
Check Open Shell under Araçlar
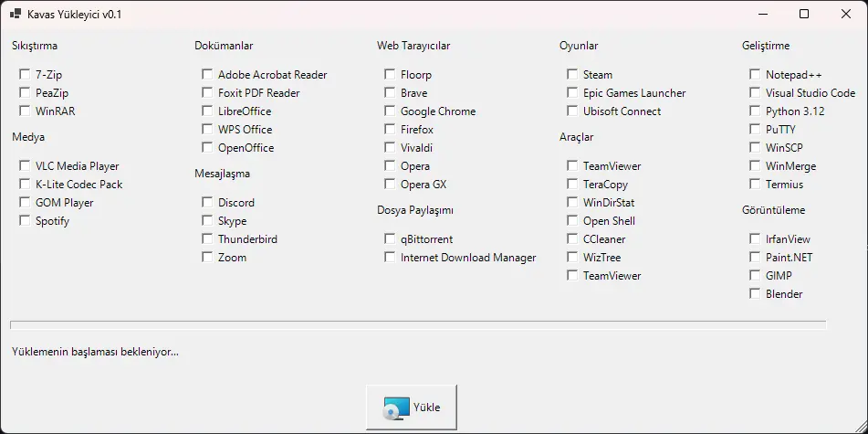[572, 220]
